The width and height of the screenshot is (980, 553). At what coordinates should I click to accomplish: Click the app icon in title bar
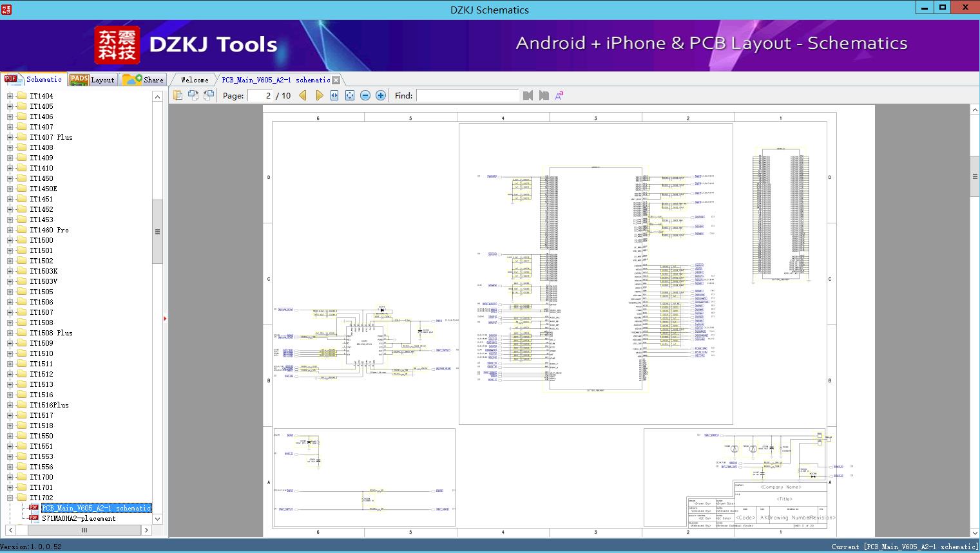tap(6, 9)
